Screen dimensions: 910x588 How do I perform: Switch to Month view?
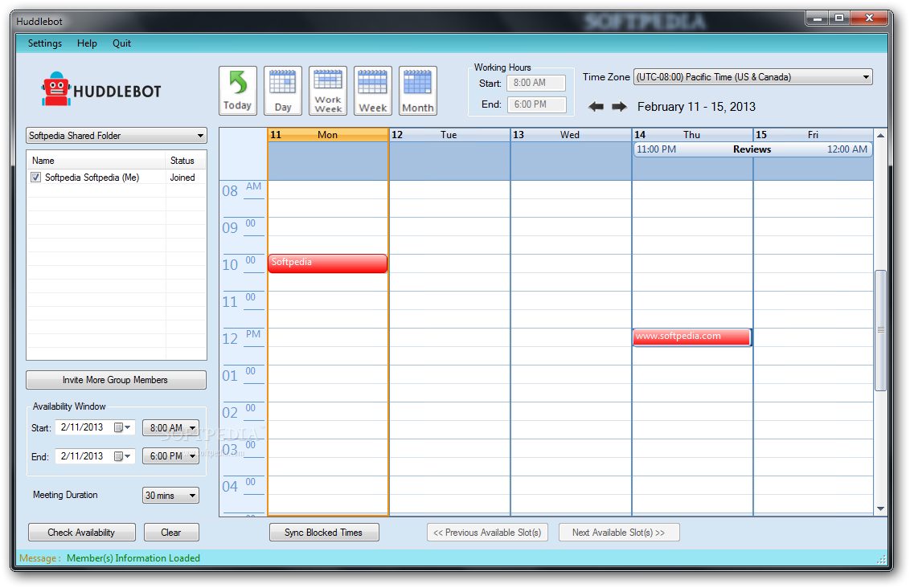click(x=418, y=91)
